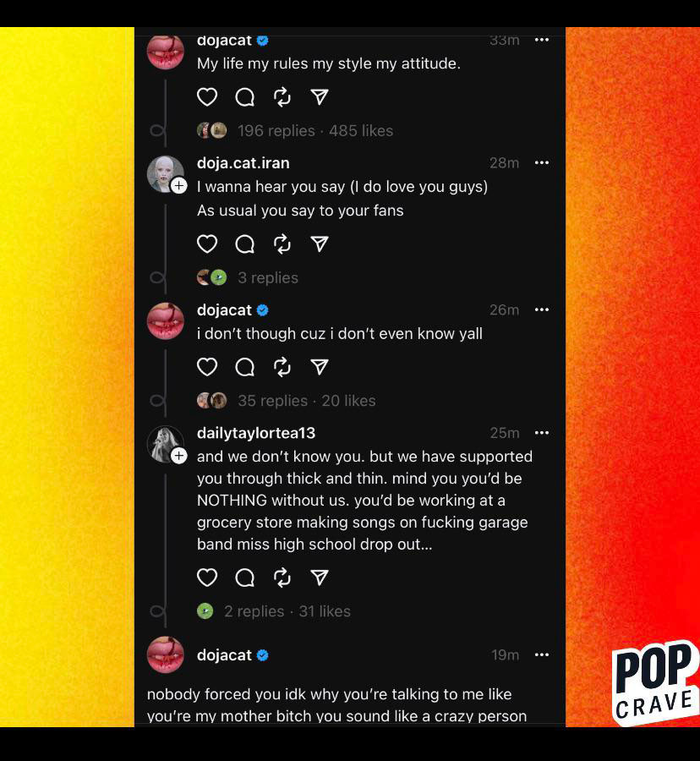The image size is (700, 761).
Task: Open more options on the 33m post
Action: (x=541, y=40)
